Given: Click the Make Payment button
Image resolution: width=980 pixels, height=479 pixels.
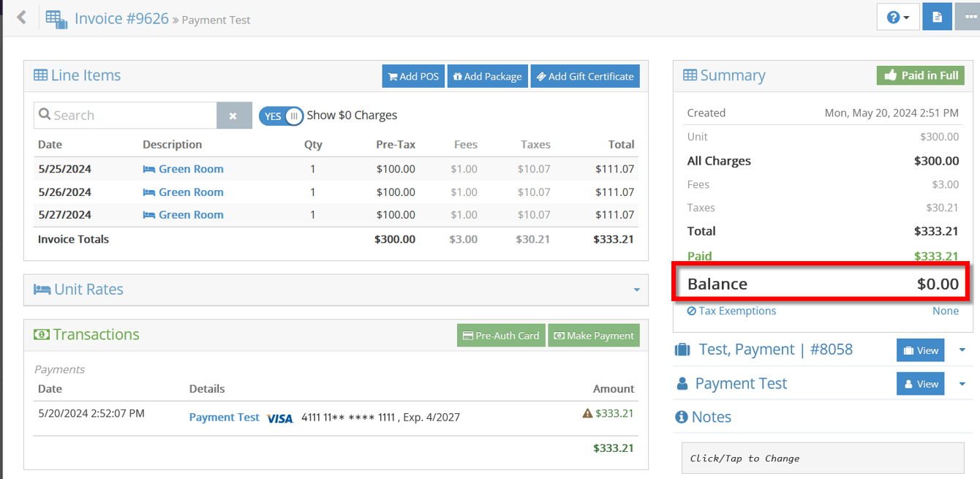Looking at the screenshot, I should [594, 336].
